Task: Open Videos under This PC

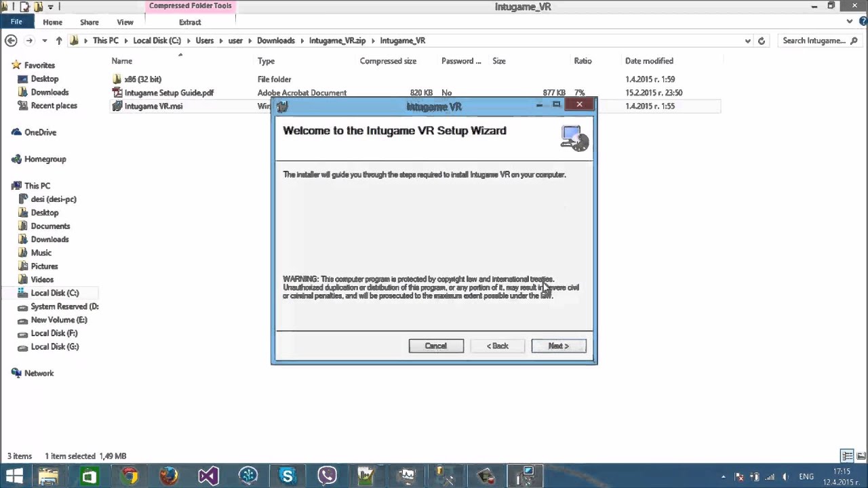Action: [42, 279]
